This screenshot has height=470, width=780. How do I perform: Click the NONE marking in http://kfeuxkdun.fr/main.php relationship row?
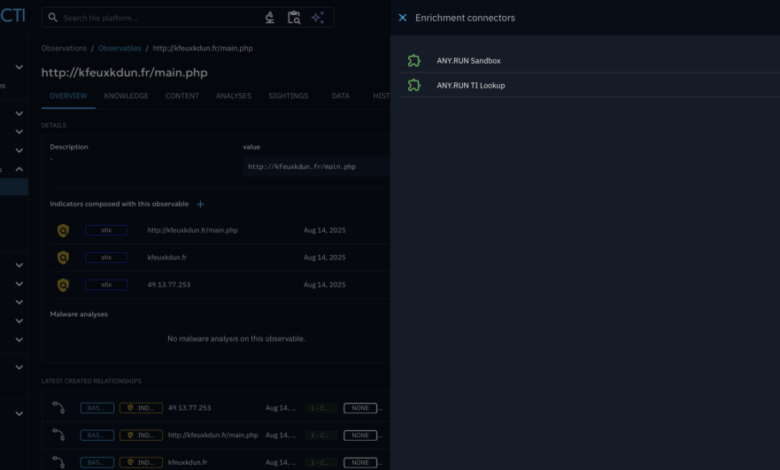point(360,435)
